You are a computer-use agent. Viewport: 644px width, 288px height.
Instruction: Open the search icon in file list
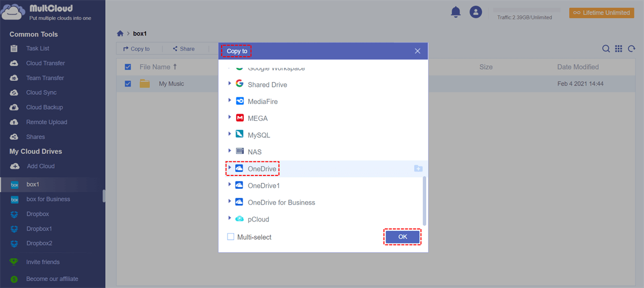point(606,49)
